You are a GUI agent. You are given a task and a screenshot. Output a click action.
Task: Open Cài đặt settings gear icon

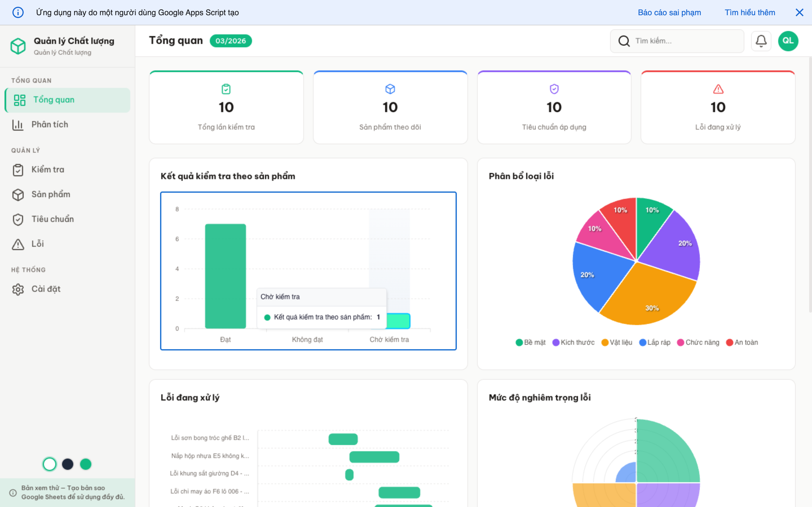(x=18, y=289)
